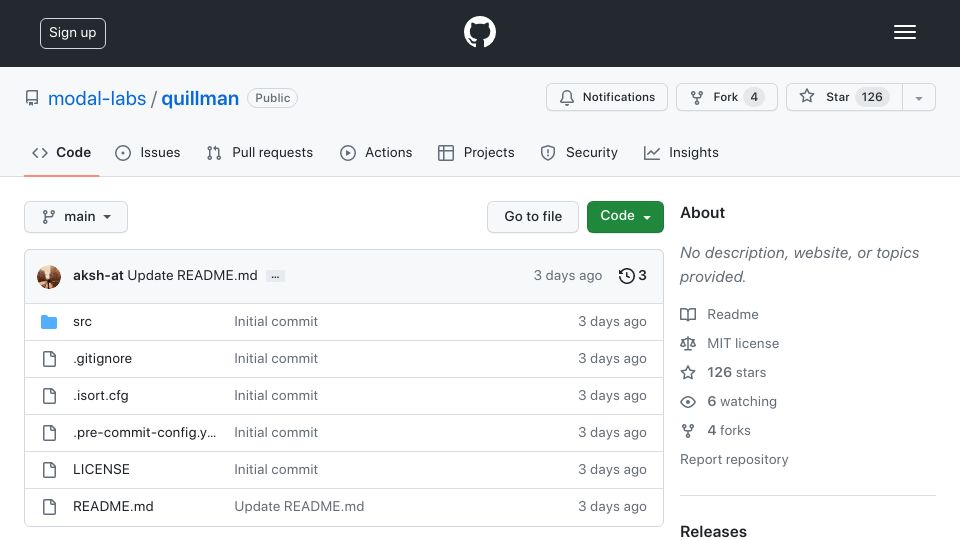Open the .isort.cfg file
The height and width of the screenshot is (540, 960).
(100, 396)
